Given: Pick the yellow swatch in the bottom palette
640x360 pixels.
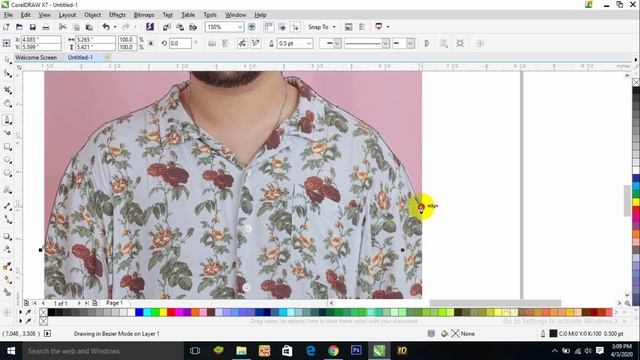Looking at the screenshot, I should coord(163,313).
